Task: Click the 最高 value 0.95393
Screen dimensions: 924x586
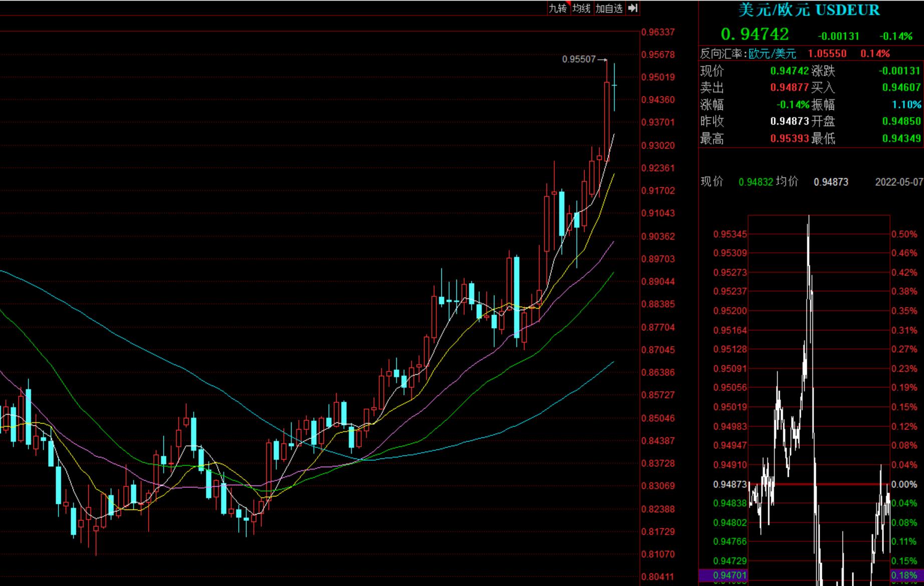Action: [x=789, y=138]
